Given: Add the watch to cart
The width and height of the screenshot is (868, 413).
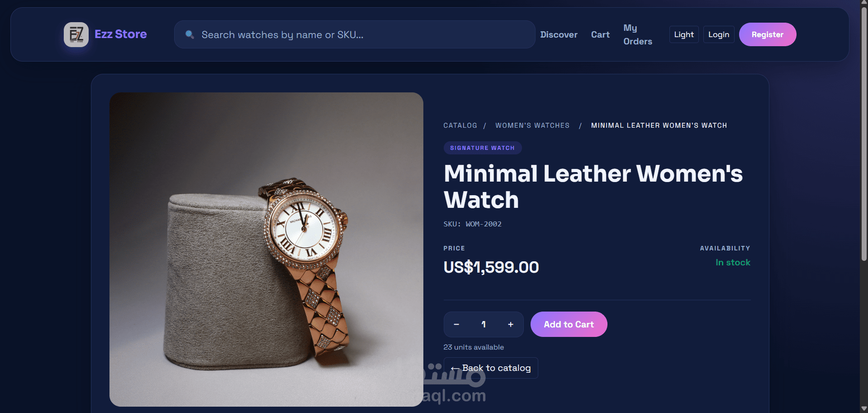Looking at the screenshot, I should point(569,324).
